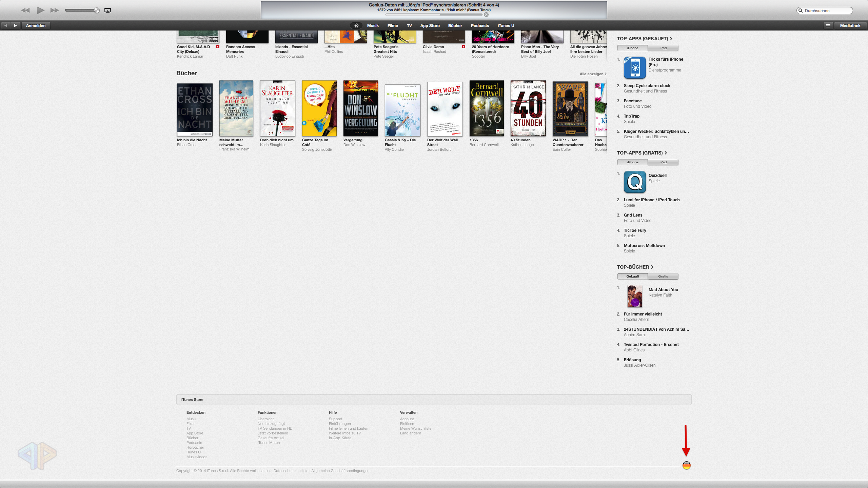Select the Home icon in the navigation bar

click(356, 25)
